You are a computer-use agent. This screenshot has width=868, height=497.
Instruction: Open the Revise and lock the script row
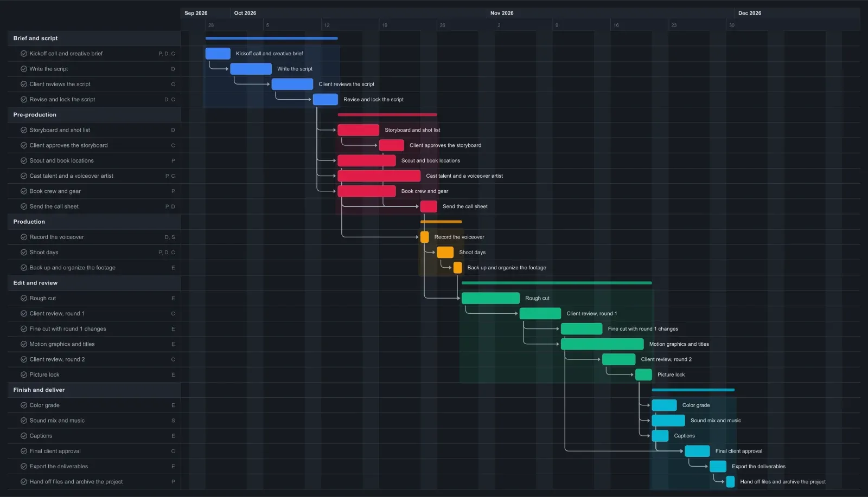[x=94, y=100]
